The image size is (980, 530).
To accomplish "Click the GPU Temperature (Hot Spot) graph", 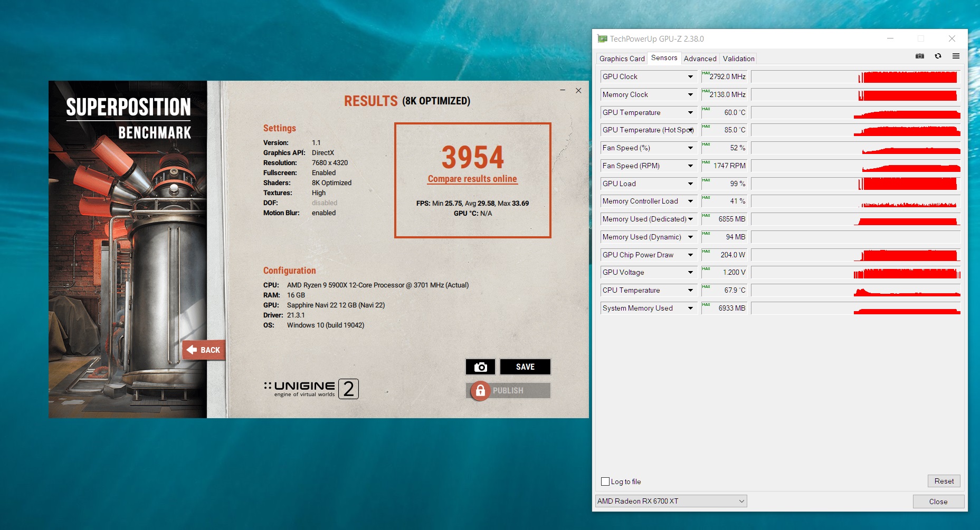I will [855, 130].
